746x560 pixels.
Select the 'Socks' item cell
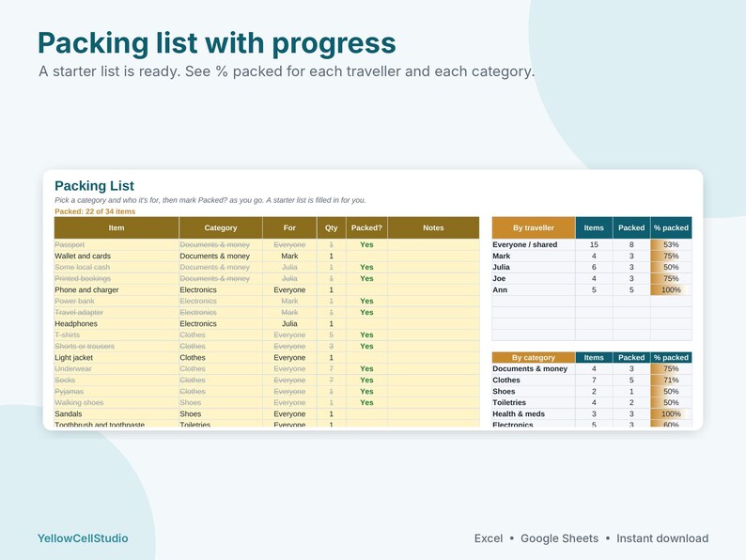pos(117,381)
